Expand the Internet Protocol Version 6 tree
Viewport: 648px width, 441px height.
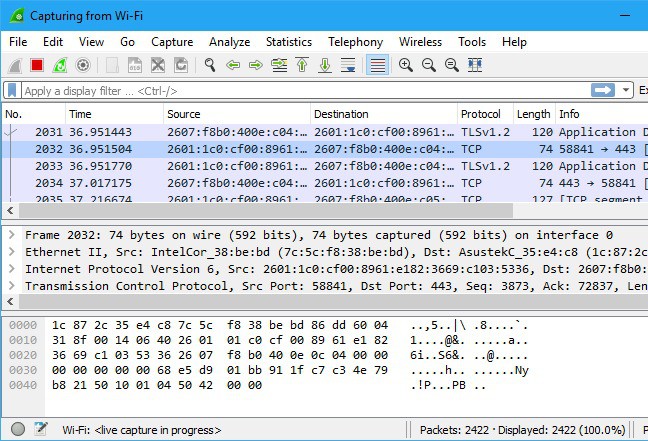point(12,269)
